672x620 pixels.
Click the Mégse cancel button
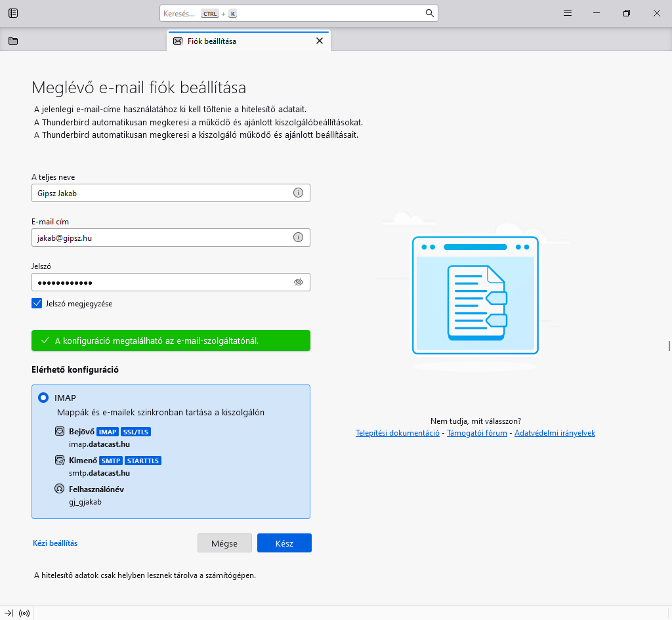224,543
